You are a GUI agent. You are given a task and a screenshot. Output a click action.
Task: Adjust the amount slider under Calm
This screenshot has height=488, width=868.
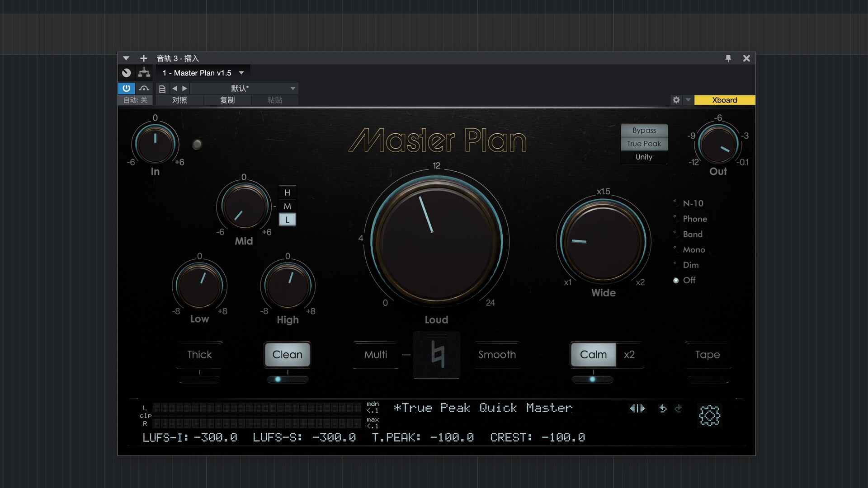pyautogui.click(x=592, y=379)
